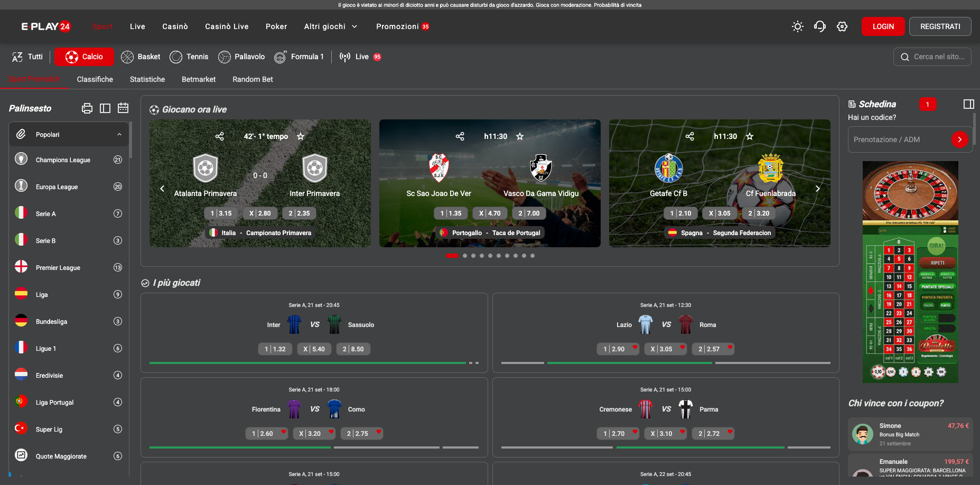Open the calendar icon in Palinsesto

tap(123, 108)
